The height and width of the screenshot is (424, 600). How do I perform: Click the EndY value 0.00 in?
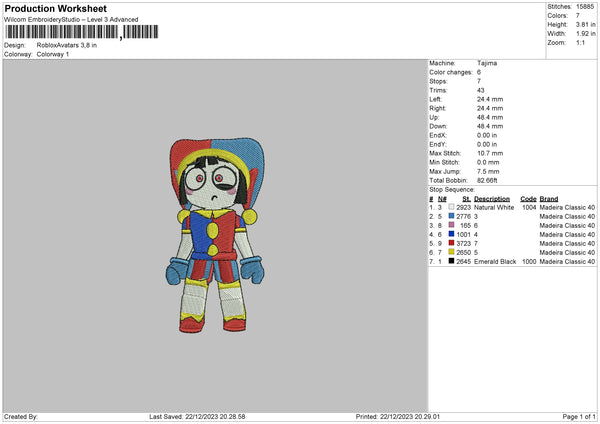pyautogui.click(x=487, y=145)
